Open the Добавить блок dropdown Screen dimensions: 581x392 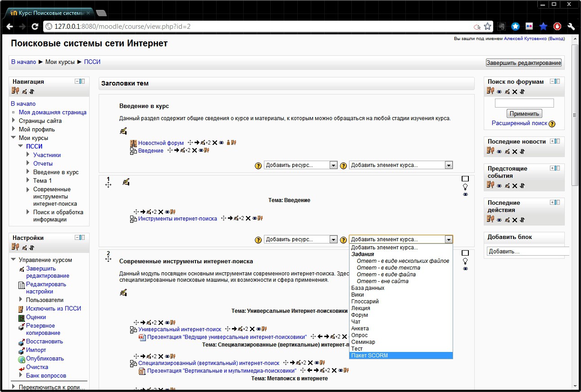(528, 252)
